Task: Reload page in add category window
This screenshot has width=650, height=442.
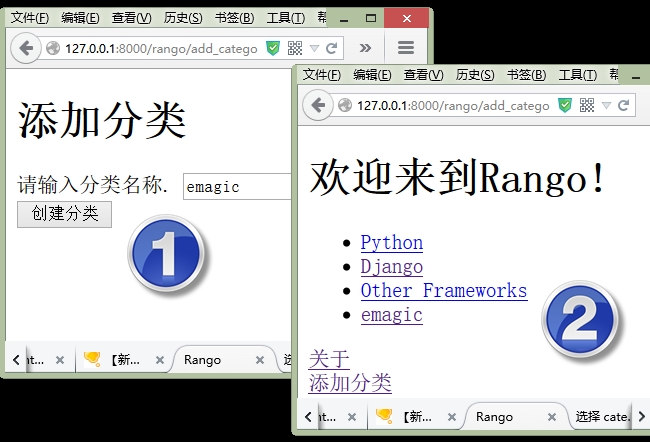Action: tap(332, 49)
